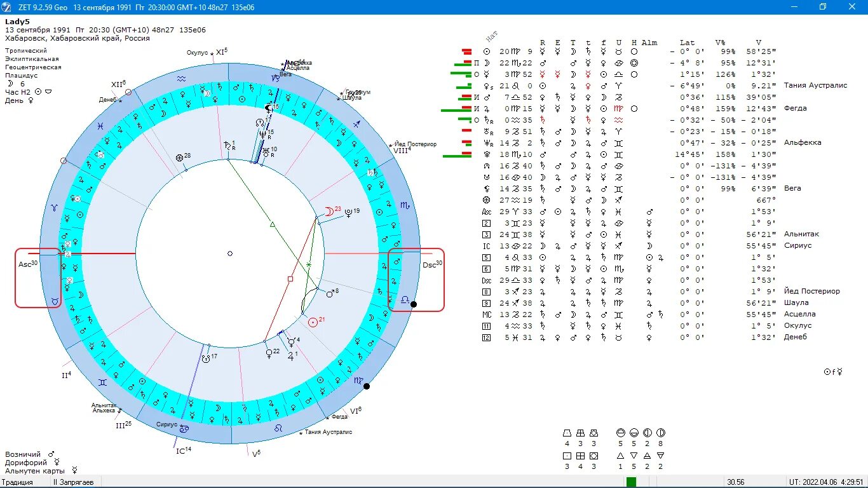Click the Mars symbol in the table row
Image resolution: width=868 pixels, height=488 pixels.
click(487, 97)
